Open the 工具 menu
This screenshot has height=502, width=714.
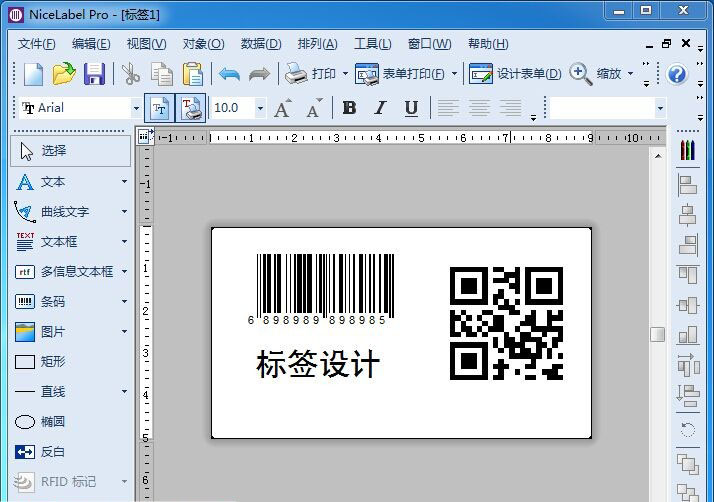click(372, 44)
